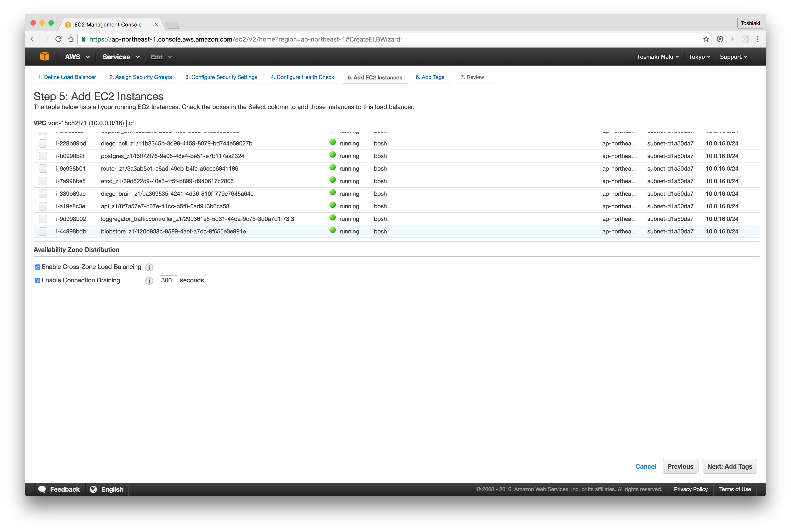
Task: Switch to step 4 Configure Health Check
Action: point(302,77)
